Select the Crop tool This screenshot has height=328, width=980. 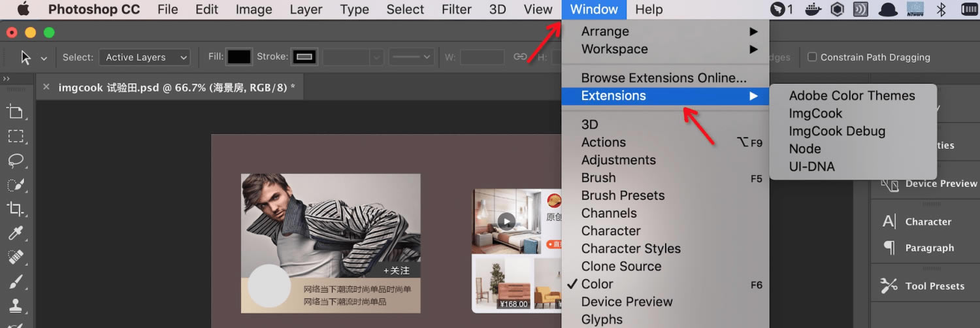pos(15,208)
